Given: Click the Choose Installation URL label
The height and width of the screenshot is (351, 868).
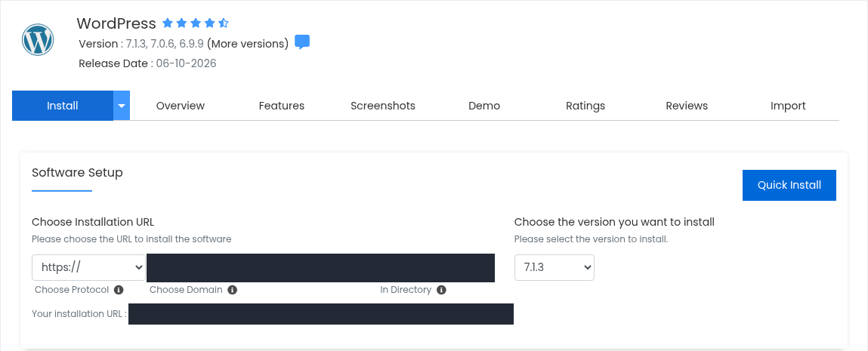Looking at the screenshot, I should click(x=93, y=222).
